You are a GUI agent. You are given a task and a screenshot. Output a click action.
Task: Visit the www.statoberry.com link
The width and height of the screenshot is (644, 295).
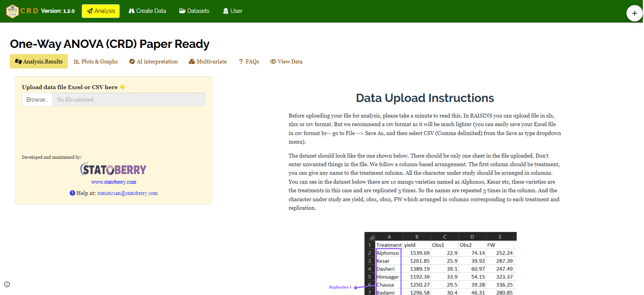(x=114, y=182)
